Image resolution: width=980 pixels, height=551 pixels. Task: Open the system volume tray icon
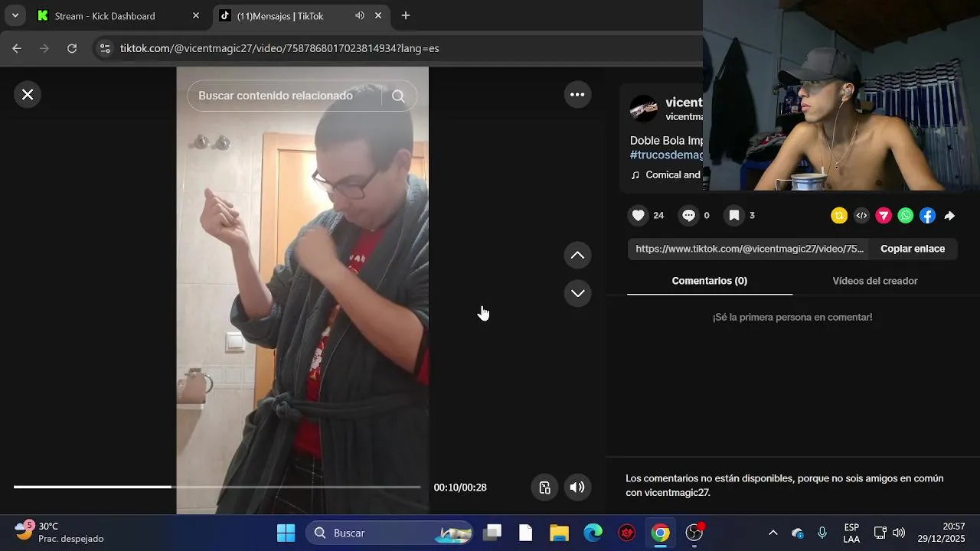pyautogui.click(x=899, y=533)
